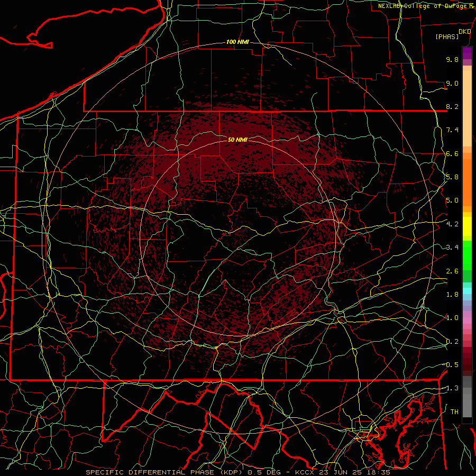Viewport: 476px width, 476px height.
Task: Click the 7.4 scale value
Action: 452,130
